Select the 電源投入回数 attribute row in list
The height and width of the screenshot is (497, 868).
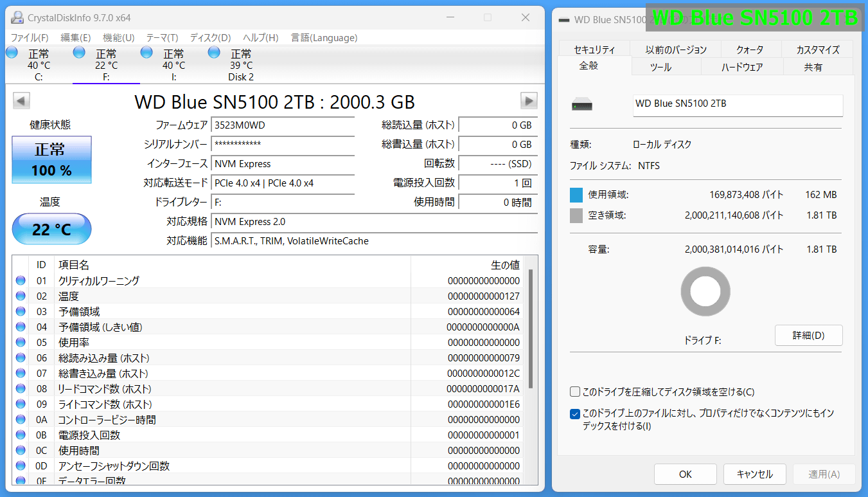269,435
